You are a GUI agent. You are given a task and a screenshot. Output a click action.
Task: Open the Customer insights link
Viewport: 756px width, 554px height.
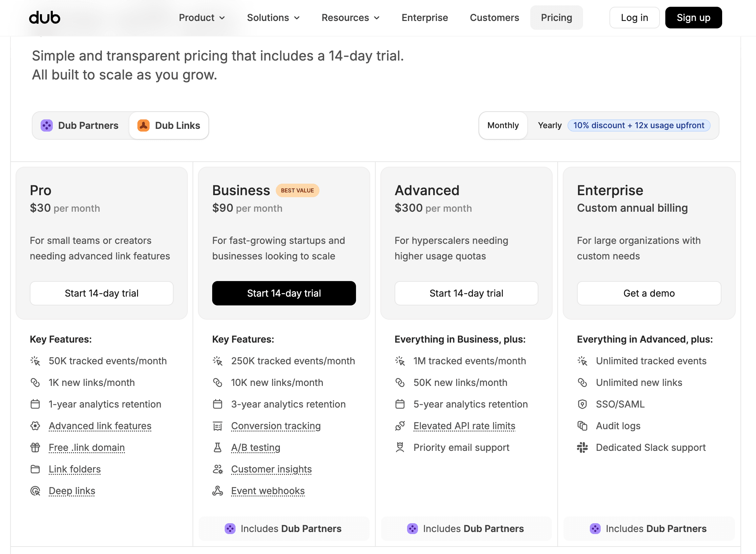click(x=271, y=469)
